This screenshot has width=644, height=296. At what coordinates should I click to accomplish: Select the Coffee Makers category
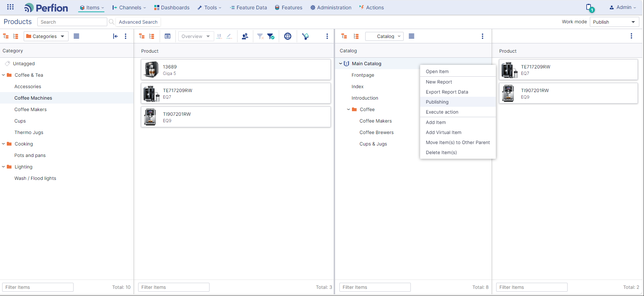click(30, 109)
